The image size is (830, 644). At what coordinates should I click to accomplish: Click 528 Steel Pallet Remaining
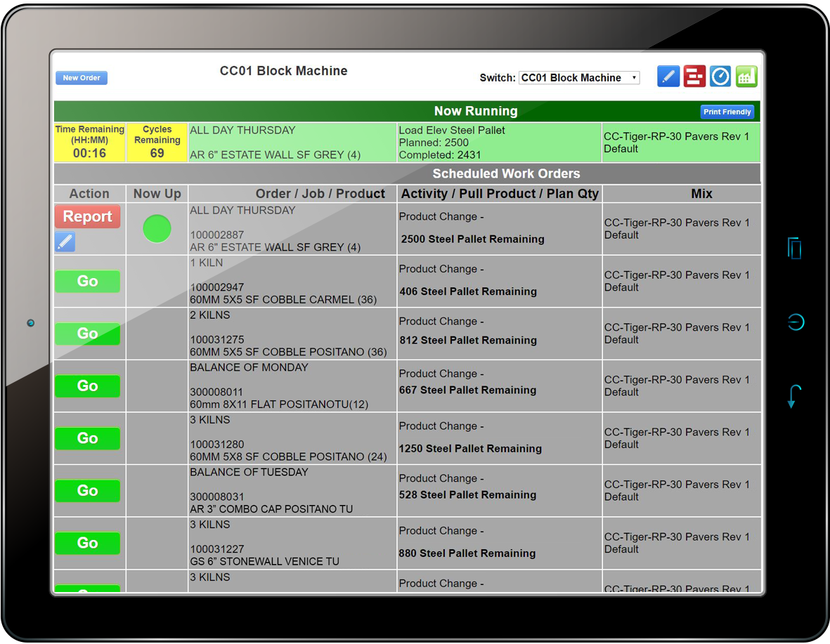pos(467,495)
